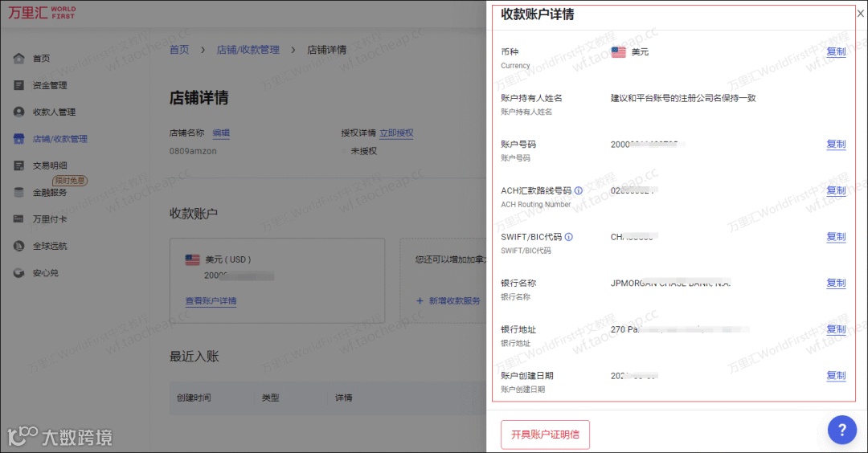
Task: Click the home icon in sidebar
Action: (18, 58)
